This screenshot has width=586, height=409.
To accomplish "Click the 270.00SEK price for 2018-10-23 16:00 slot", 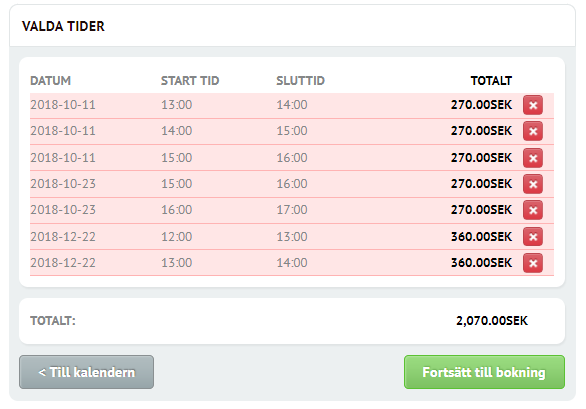I will click(x=481, y=210).
